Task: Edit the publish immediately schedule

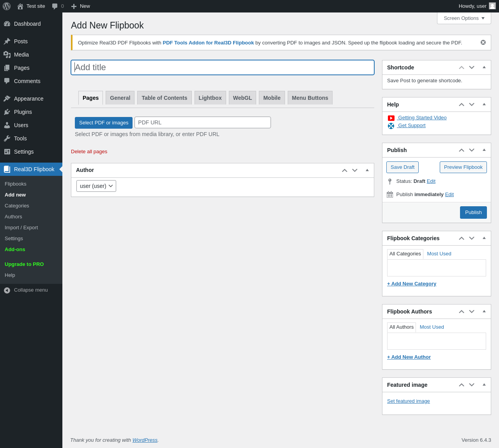Action: 449,195
